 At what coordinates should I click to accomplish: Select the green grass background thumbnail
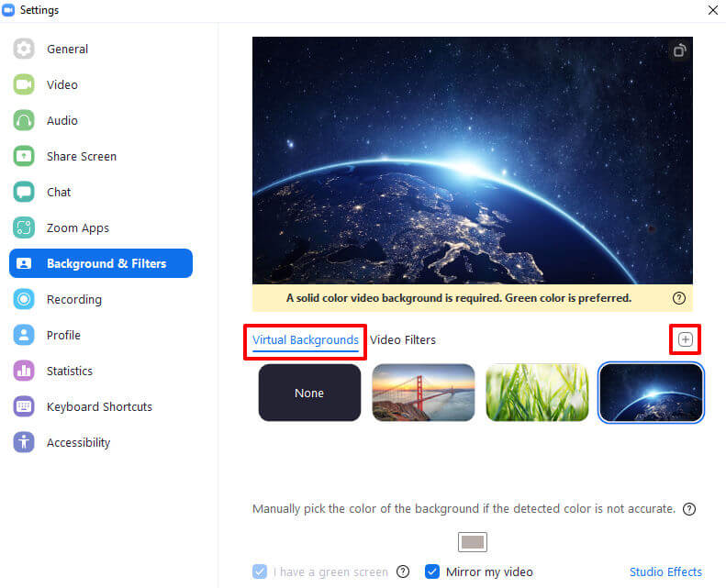(537, 393)
